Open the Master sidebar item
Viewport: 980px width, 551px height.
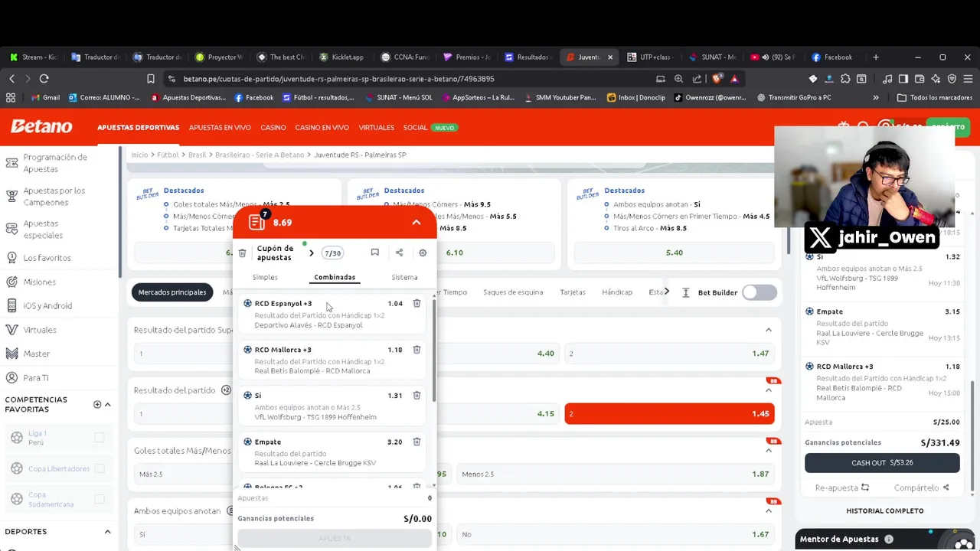[x=36, y=354]
